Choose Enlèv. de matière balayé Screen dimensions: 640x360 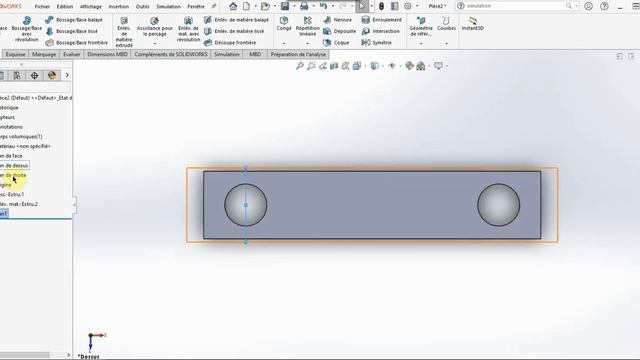point(236,20)
